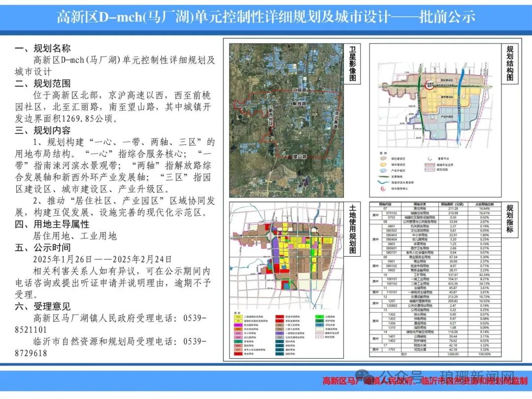Click the 园区建设区 legend blob
Viewport: 532px width, 399px height.
click(x=382, y=159)
